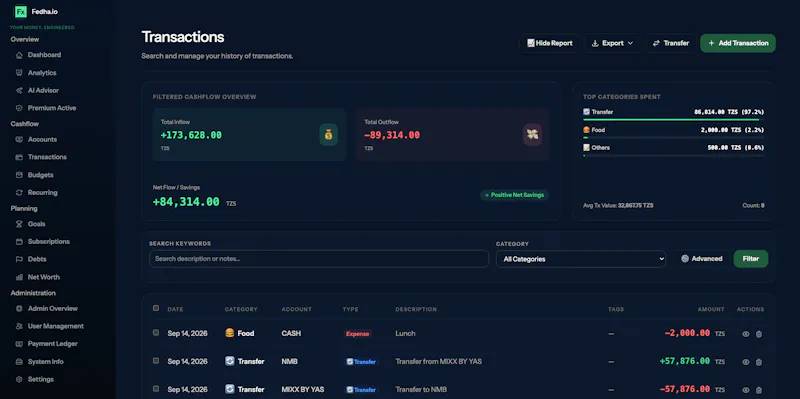Screen dimensions: 800x399
Task: Click the Admin Overview icon
Action: 19,309
